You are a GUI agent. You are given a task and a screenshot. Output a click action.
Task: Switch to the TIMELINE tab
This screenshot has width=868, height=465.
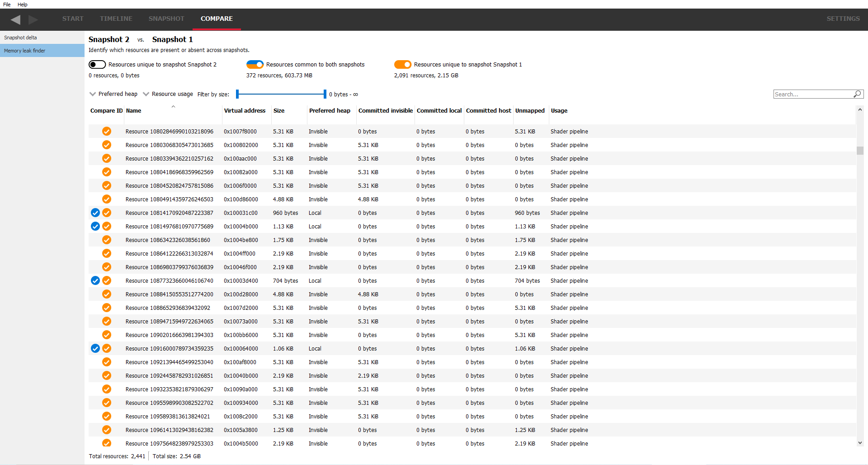(116, 19)
